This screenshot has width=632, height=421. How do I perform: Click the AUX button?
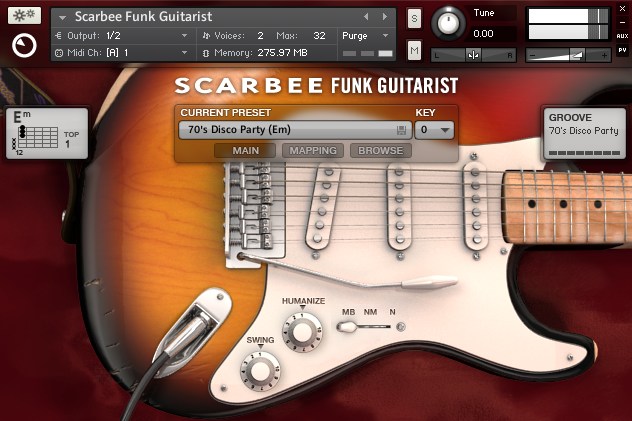(x=622, y=36)
